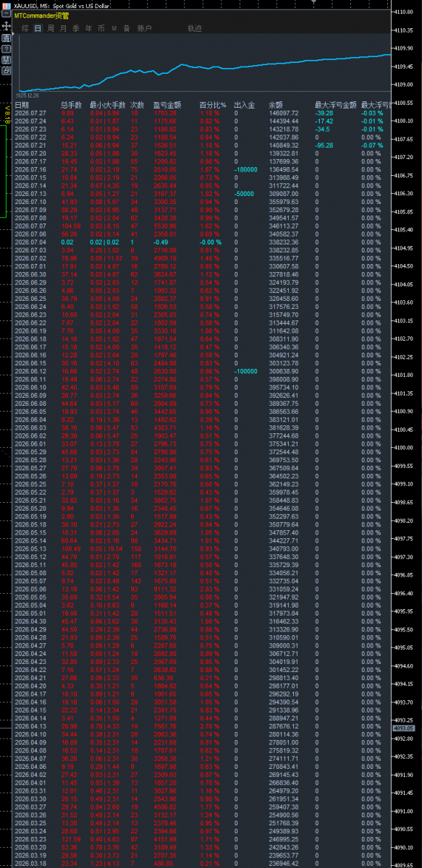422x868 pixels.
Task: Click the date cell 2026.06.12
Action: (x=30, y=371)
